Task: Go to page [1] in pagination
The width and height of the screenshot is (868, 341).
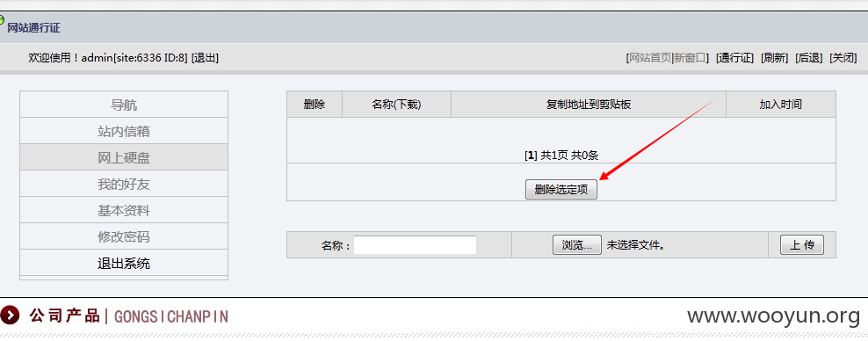Action: point(531,156)
